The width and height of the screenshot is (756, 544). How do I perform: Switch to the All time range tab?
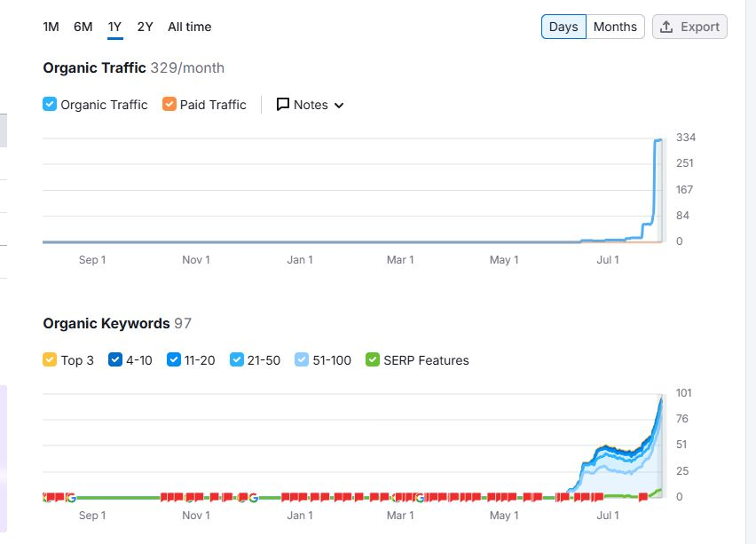189,27
